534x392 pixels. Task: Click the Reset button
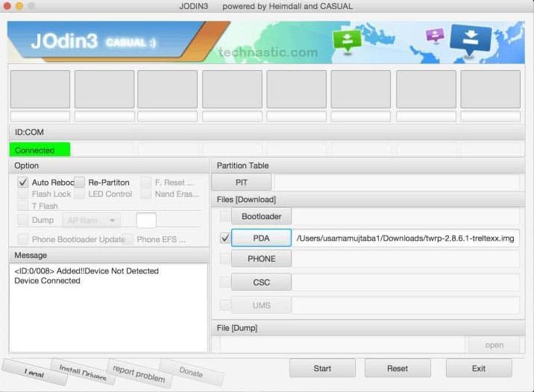398,368
